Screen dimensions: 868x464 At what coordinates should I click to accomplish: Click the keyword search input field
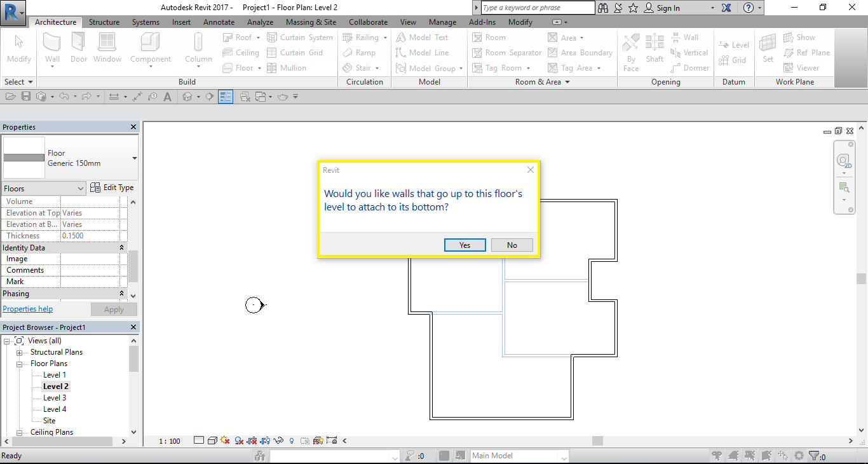(x=538, y=8)
